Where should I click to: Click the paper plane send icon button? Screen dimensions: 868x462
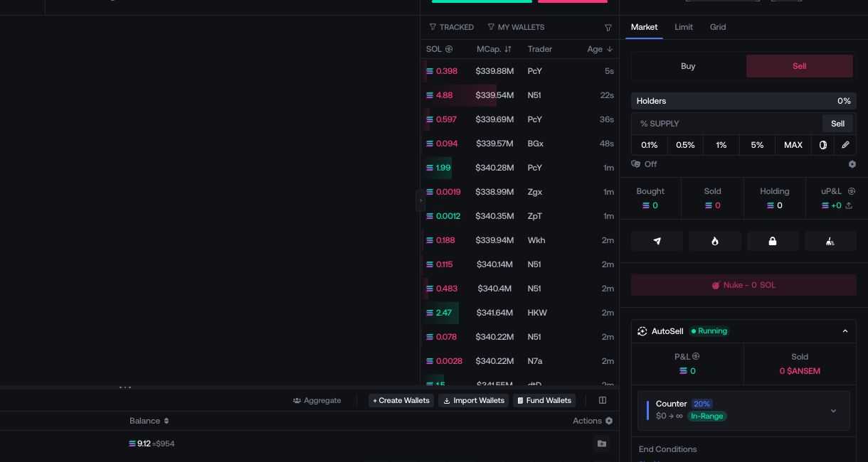(657, 241)
